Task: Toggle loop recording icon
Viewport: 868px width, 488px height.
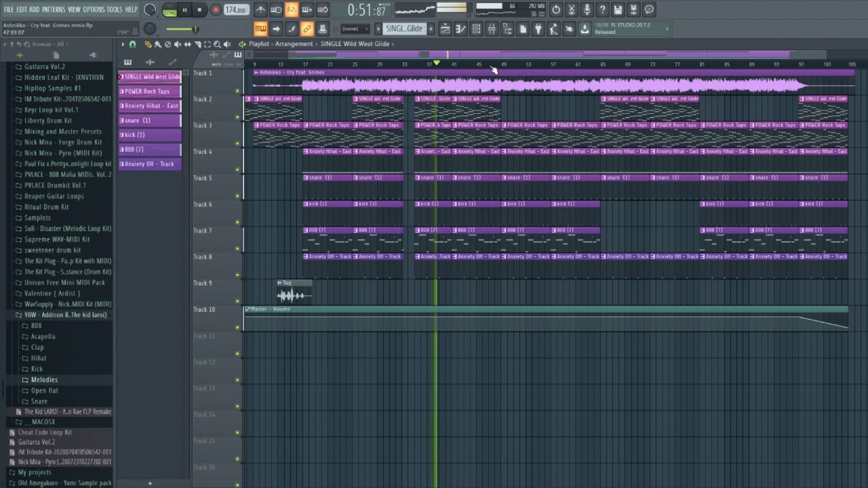Action: pyautogui.click(x=323, y=9)
